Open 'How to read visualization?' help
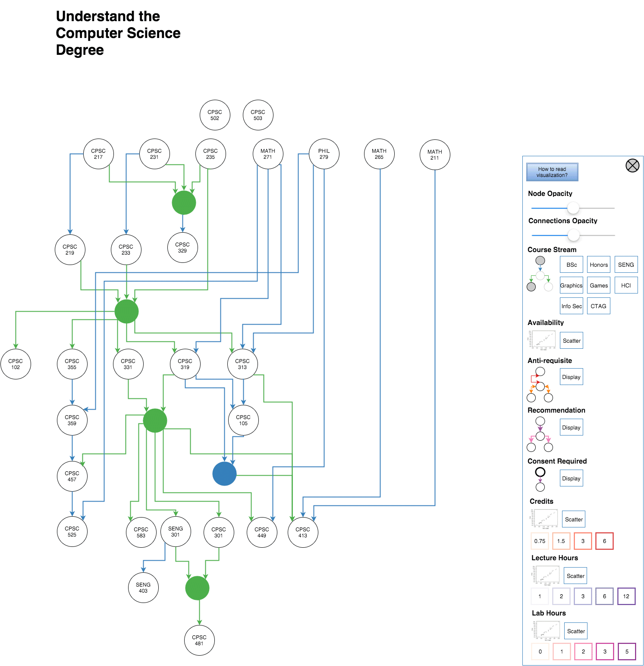 coord(552,172)
